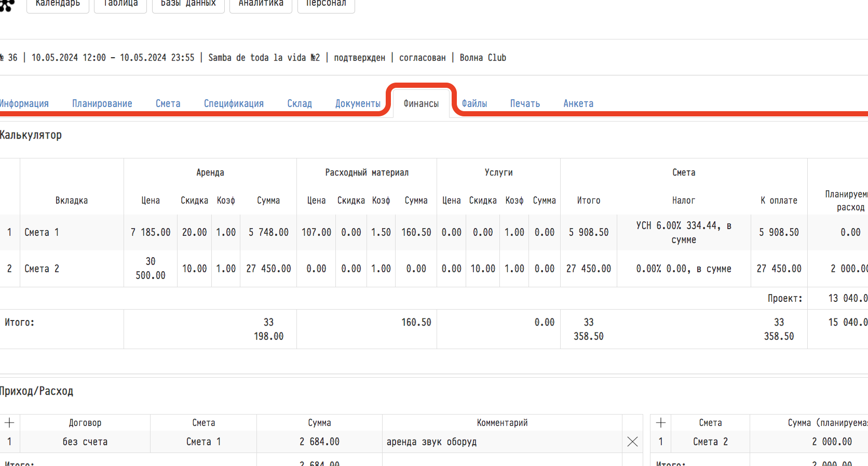This screenshot has width=868, height=466.
Task: Switch to the Документы tab
Action: point(358,103)
